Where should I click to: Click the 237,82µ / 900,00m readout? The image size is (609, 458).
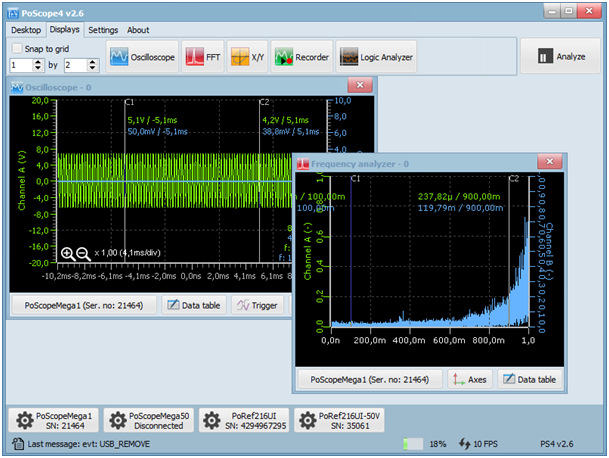tap(459, 197)
